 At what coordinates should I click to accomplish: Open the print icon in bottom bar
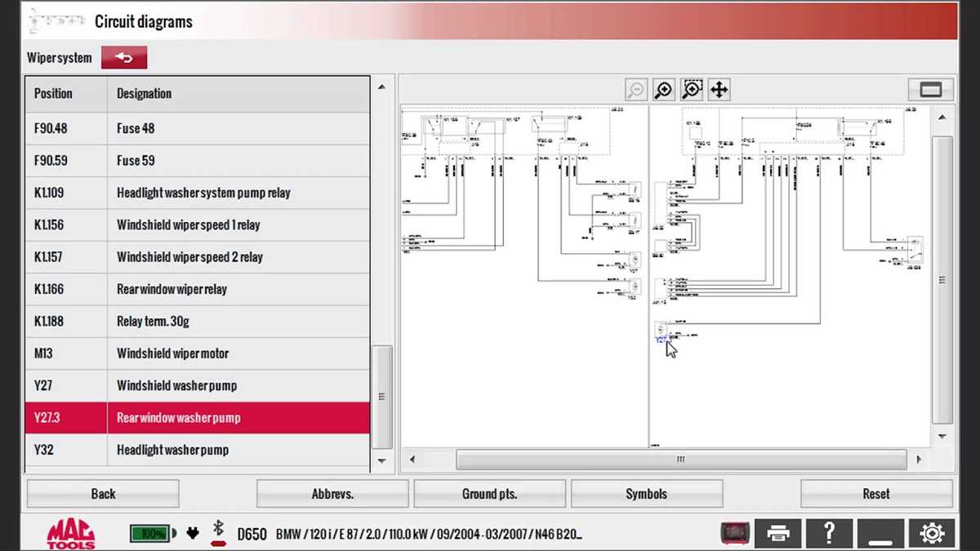pos(779,534)
